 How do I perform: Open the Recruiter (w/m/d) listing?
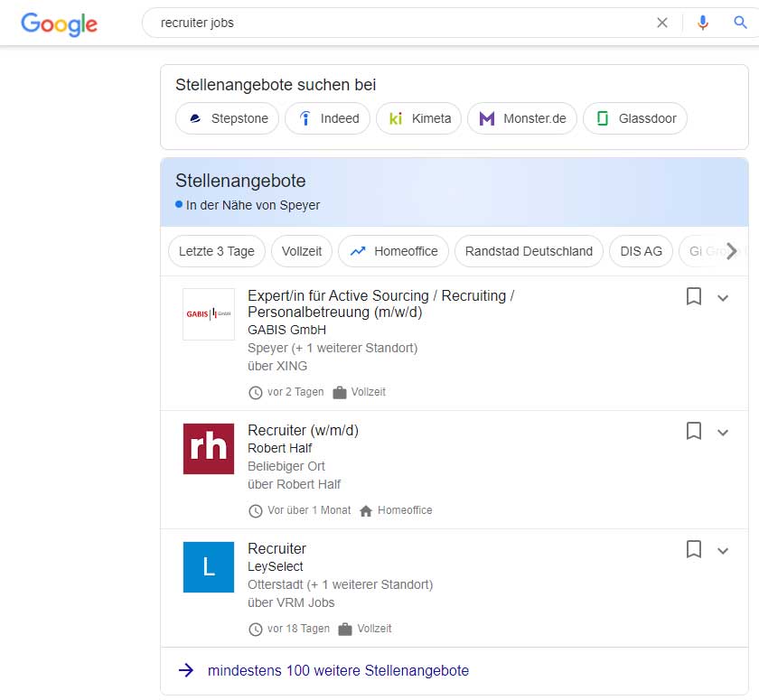tap(303, 430)
